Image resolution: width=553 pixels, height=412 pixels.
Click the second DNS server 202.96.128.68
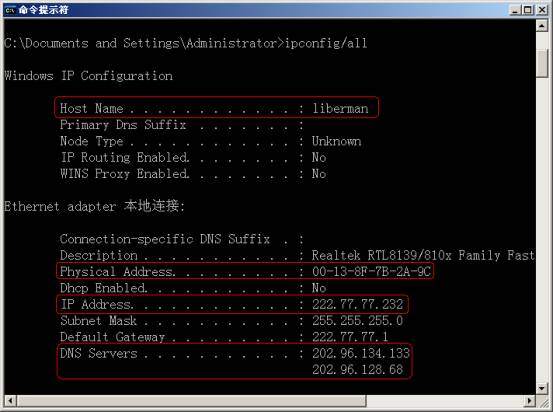357,369
